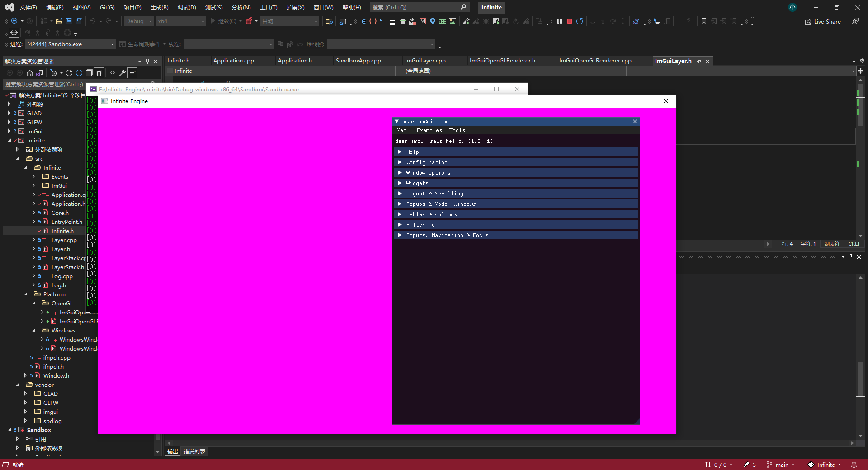
Task: Toggle Show All Files in Solution Explorer
Action: tap(99, 73)
